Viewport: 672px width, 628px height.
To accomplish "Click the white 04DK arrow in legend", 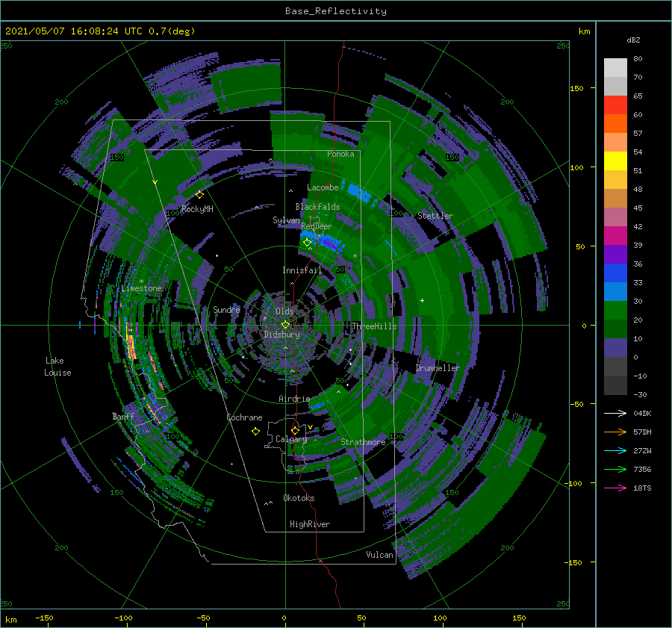I will [x=615, y=413].
